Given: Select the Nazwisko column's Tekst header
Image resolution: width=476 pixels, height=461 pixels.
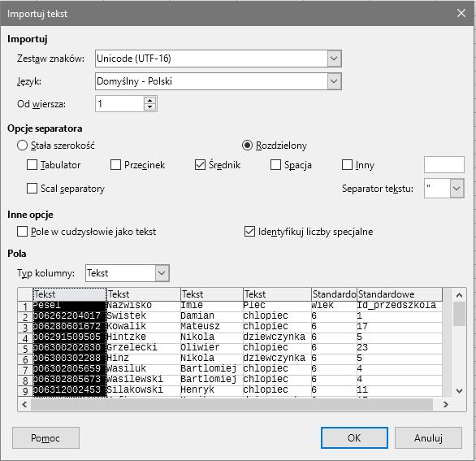Looking at the screenshot, I should 144,294.
